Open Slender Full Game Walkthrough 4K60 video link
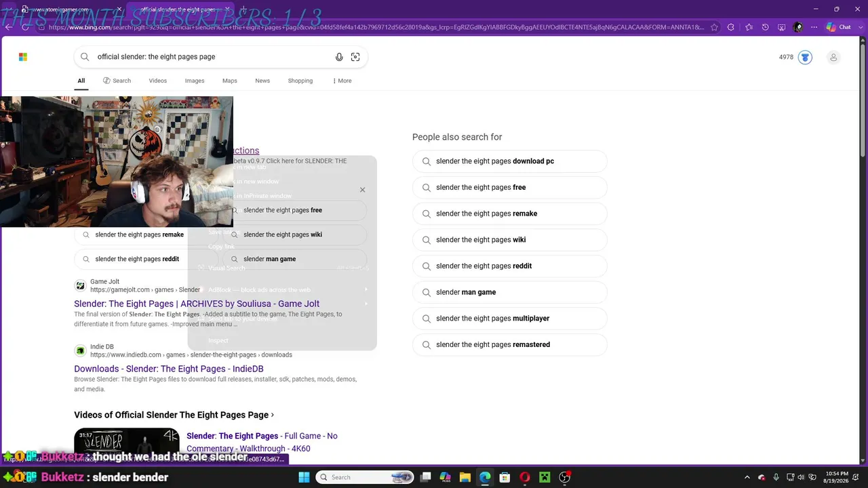Viewport: 868px width, 488px height. pos(262,442)
